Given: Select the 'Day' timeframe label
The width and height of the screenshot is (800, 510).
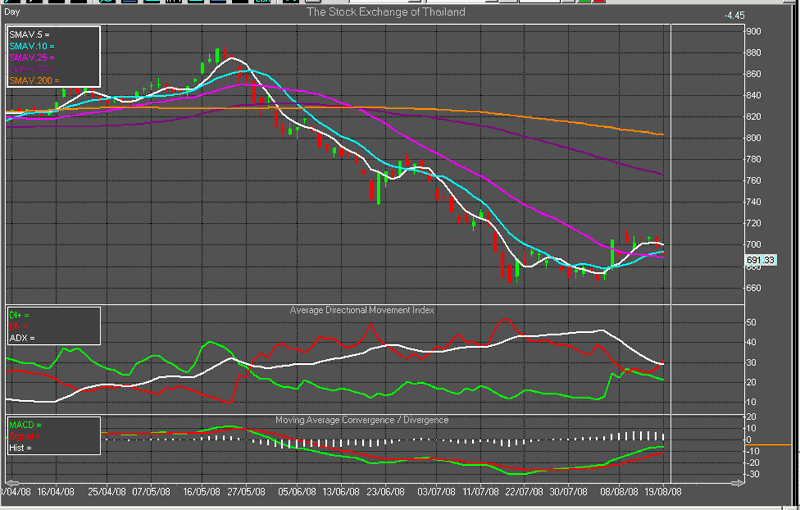Looking at the screenshot, I should click(x=12, y=11).
